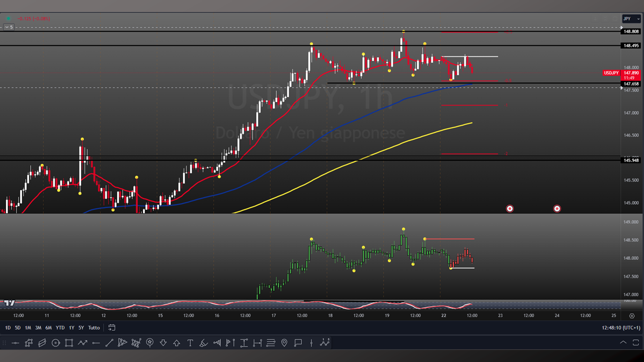Select the comment callout tool
644x362 pixels.
[298, 343]
